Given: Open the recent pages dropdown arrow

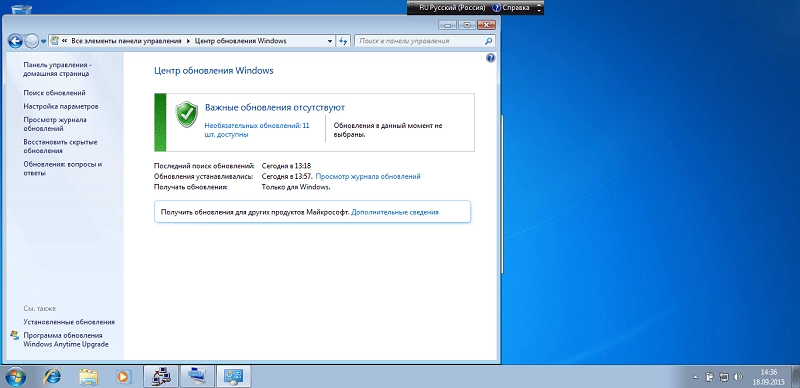Looking at the screenshot, I should pos(43,41).
